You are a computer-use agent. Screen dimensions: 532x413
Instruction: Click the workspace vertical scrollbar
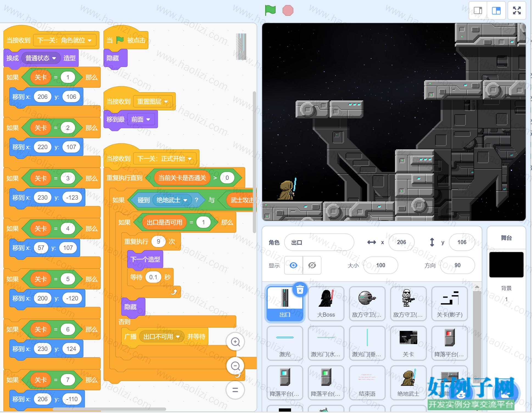(254, 162)
